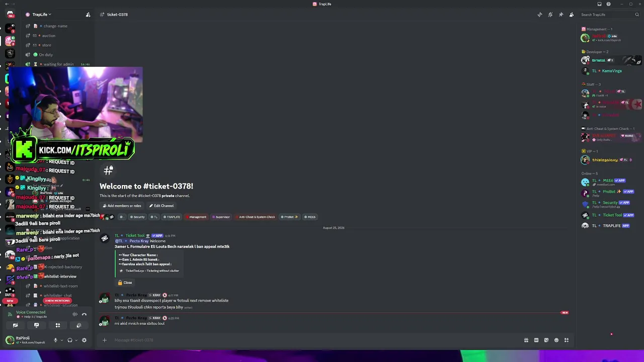Open the gift icon in message bar
Screen dimensions: 644x362
coord(526,340)
